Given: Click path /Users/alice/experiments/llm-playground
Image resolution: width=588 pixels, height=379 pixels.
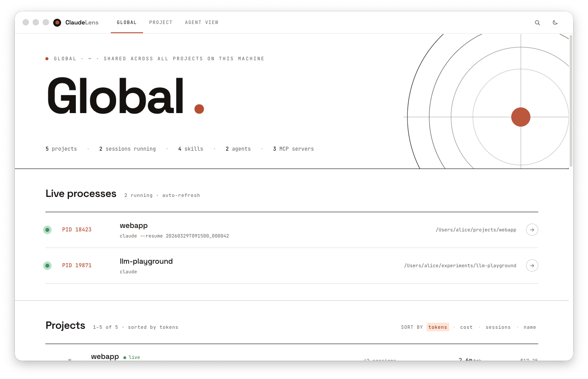Looking at the screenshot, I should click(x=460, y=265).
